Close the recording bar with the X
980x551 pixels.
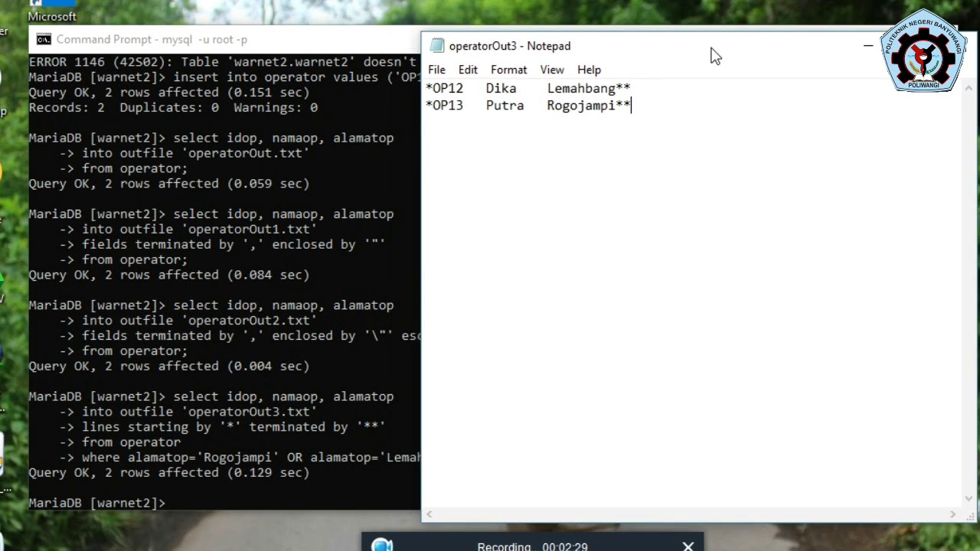click(x=688, y=546)
